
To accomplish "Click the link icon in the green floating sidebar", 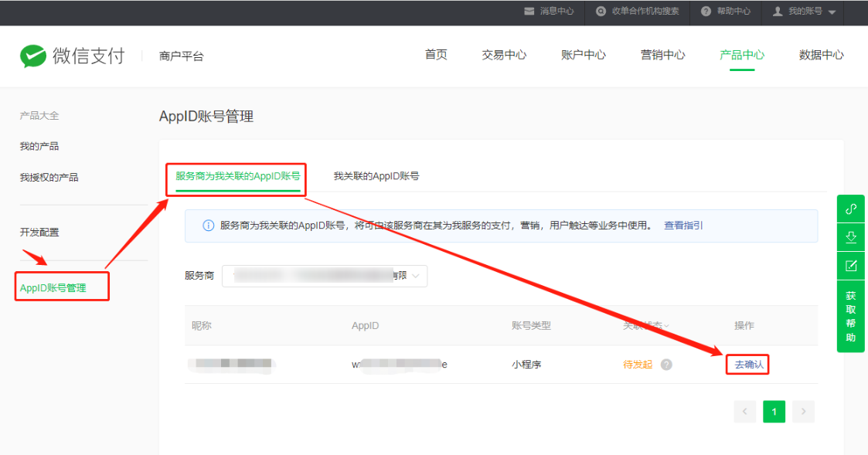I will [851, 209].
